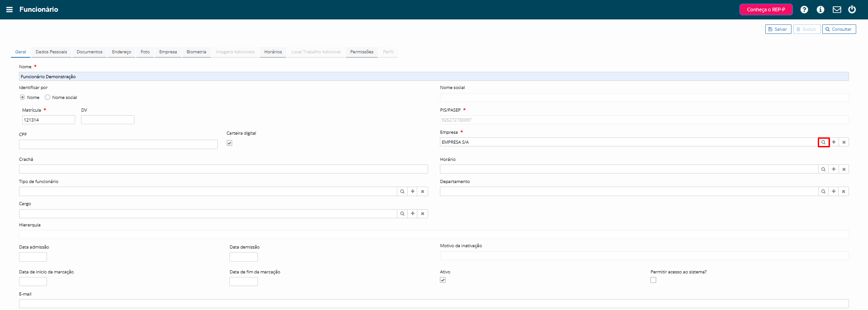Enable Permitir acesso ao sistema checkbox
Viewport: 868px width, 310px height.
point(653,280)
